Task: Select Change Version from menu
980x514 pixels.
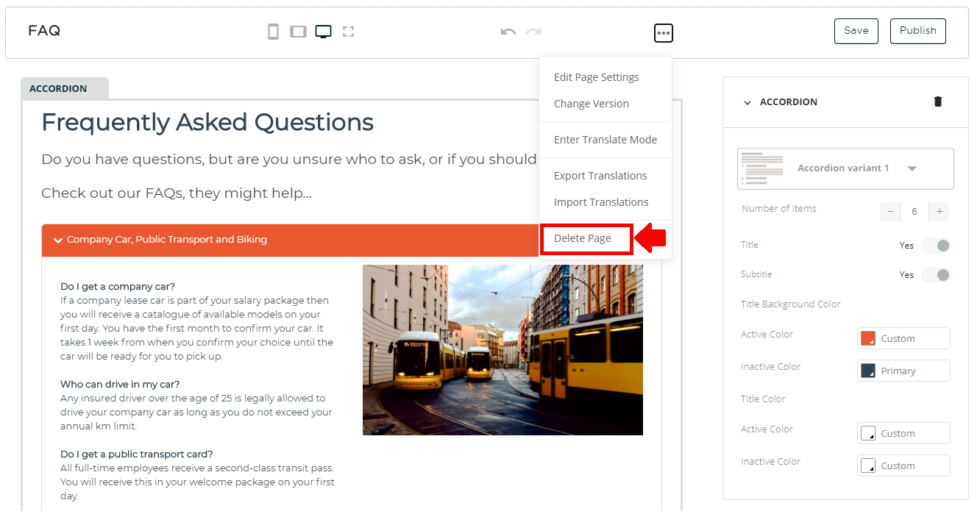Action: [x=592, y=104]
